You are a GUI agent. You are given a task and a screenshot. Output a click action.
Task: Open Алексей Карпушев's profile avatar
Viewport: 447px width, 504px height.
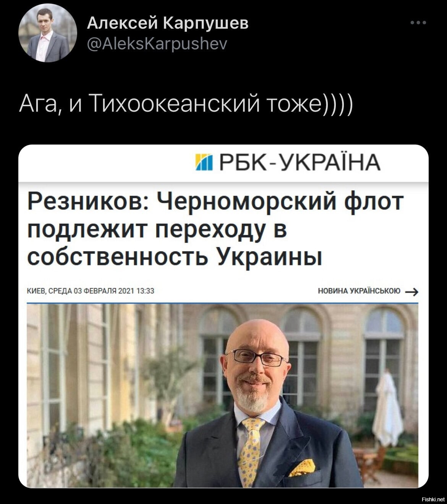click(48, 34)
